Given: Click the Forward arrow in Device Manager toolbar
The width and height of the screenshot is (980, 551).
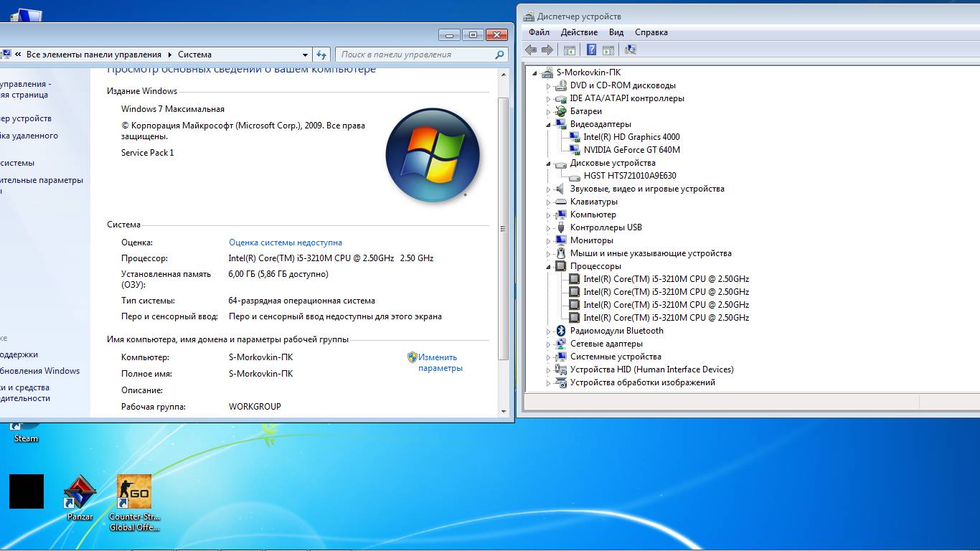Looking at the screenshot, I should point(547,50).
